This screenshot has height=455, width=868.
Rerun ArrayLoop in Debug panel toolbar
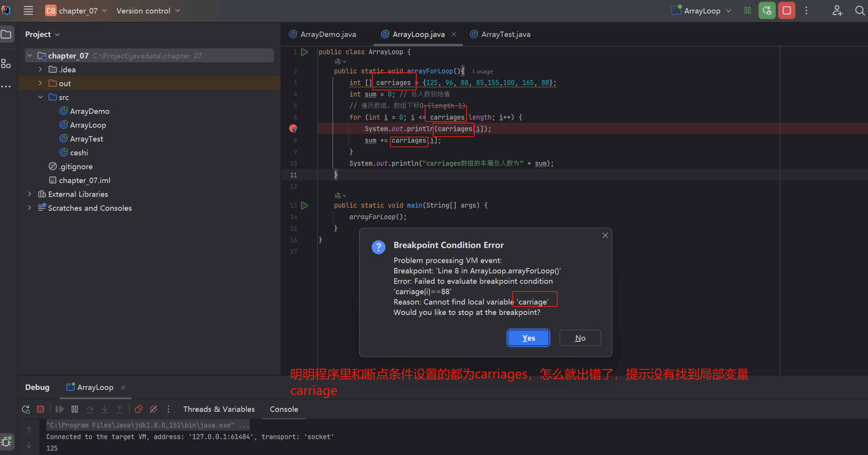tap(26, 409)
